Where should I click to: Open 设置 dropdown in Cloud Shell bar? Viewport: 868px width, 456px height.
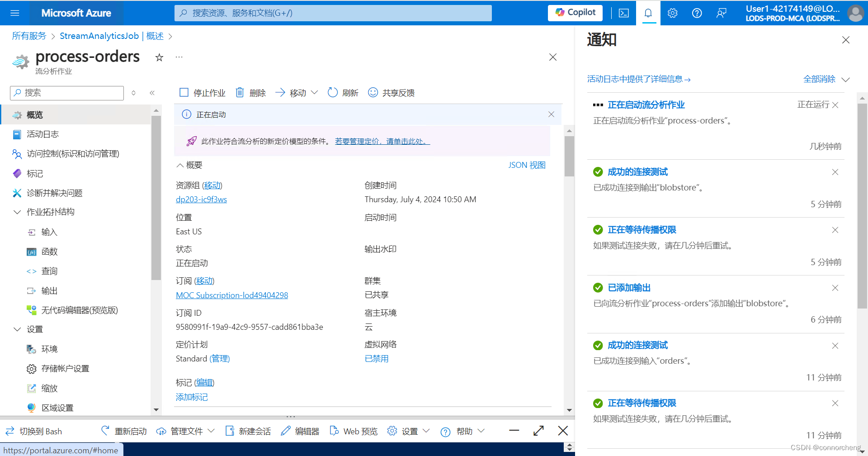point(409,431)
